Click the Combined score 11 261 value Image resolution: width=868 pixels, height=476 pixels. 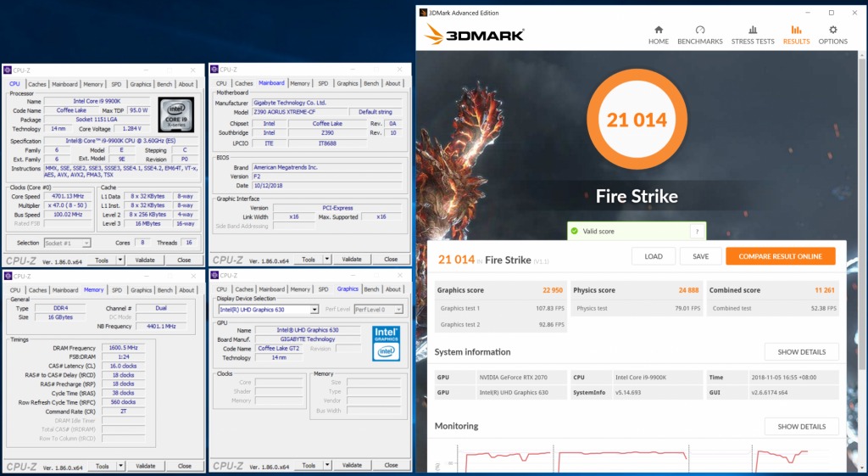pyautogui.click(x=825, y=290)
